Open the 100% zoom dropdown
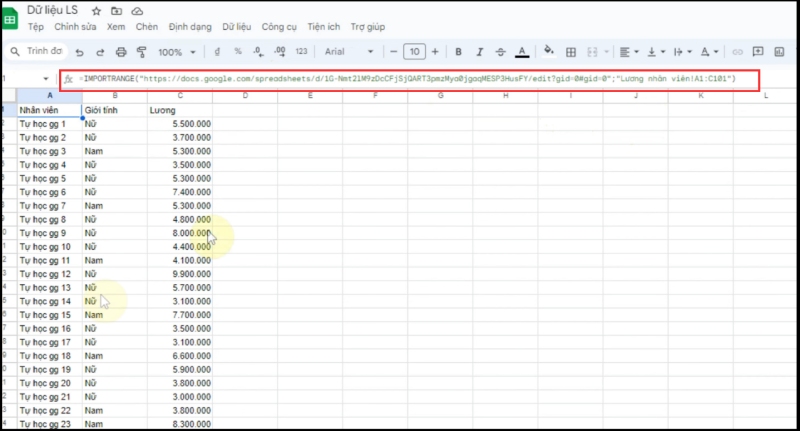This screenshot has width=800, height=431. 177,51
